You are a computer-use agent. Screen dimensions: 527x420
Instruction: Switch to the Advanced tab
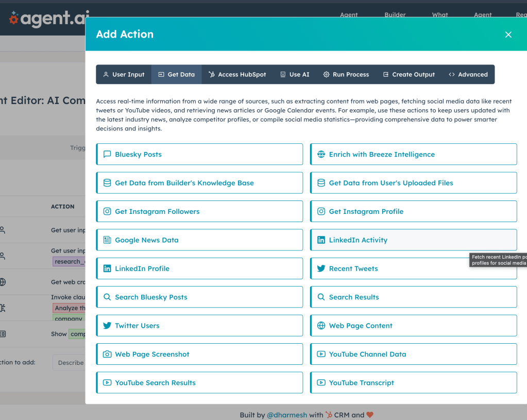(x=468, y=74)
